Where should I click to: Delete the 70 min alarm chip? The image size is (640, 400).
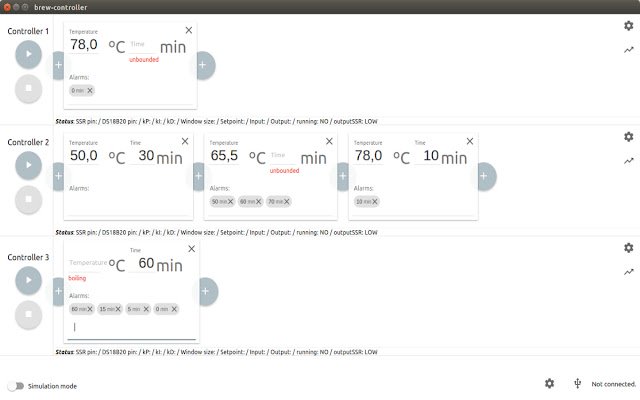(x=287, y=202)
